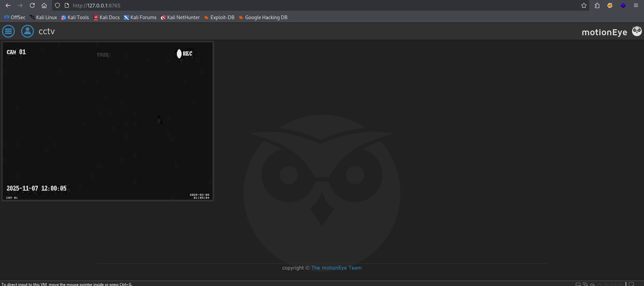Image resolution: width=644 pixels, height=286 pixels.
Task: Open the Kali NetHunter bookmark
Action: click(180, 17)
